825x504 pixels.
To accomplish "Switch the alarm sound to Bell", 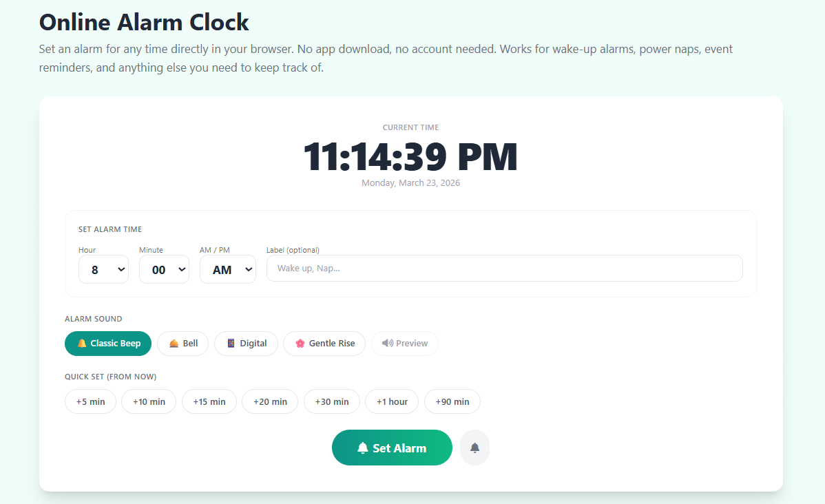I will 182,343.
